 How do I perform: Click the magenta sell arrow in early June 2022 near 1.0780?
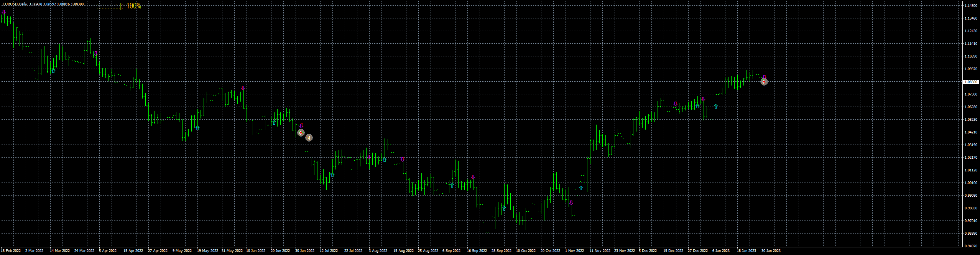click(243, 88)
